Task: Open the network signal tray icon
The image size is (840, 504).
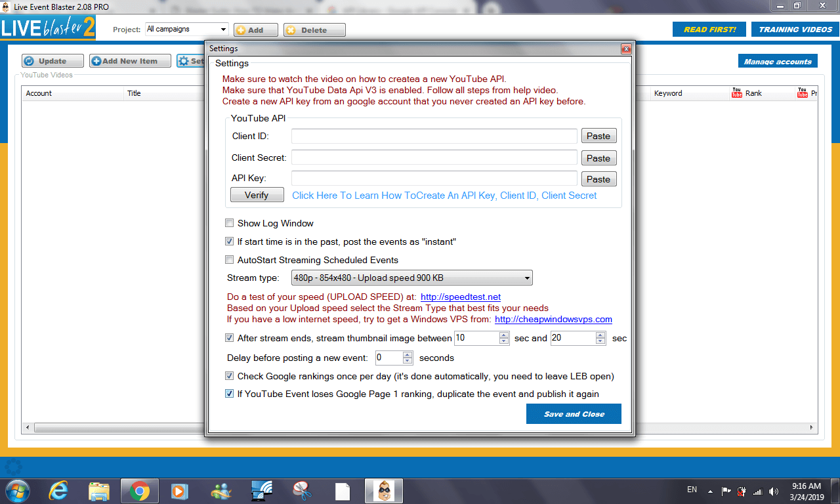Action: click(757, 491)
